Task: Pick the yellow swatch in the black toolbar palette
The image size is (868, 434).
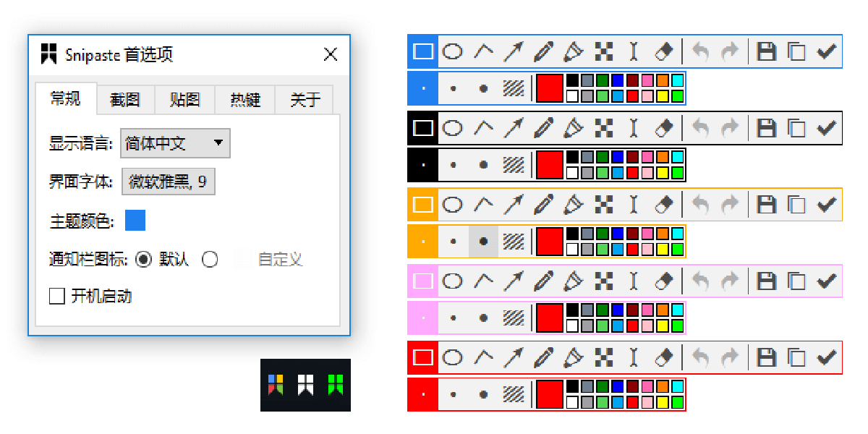Action: coord(663,173)
